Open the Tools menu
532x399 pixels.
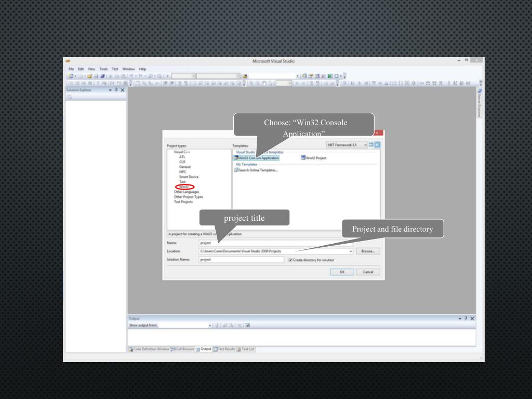[x=103, y=69]
